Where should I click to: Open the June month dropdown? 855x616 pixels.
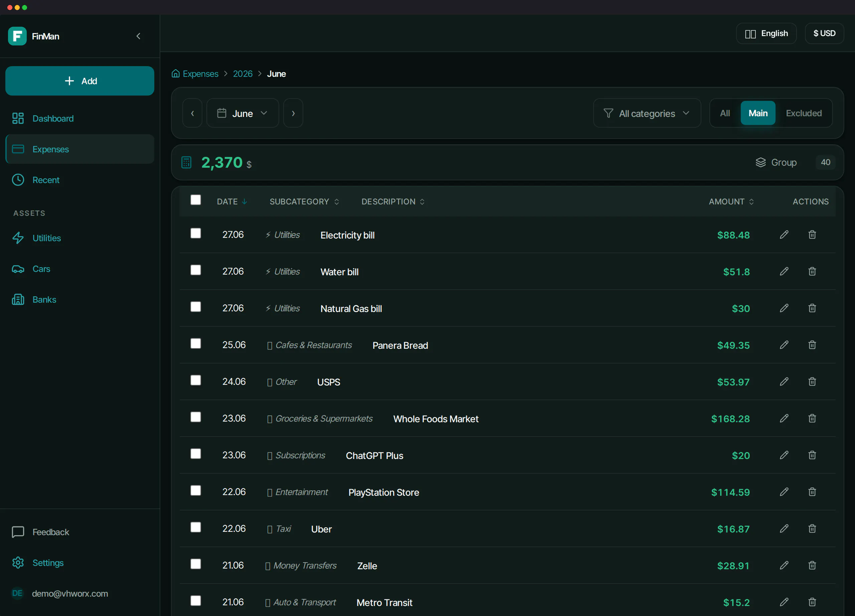click(x=242, y=113)
